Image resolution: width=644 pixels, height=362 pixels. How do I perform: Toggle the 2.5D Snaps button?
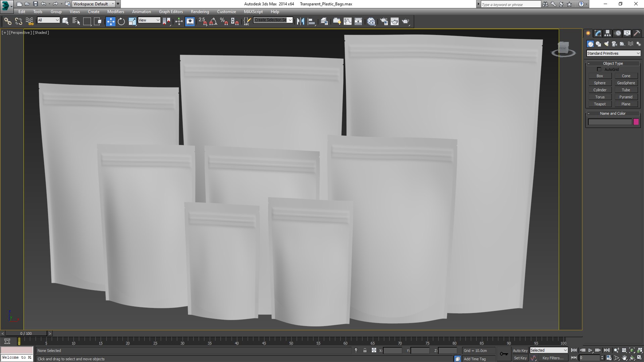pyautogui.click(x=202, y=21)
